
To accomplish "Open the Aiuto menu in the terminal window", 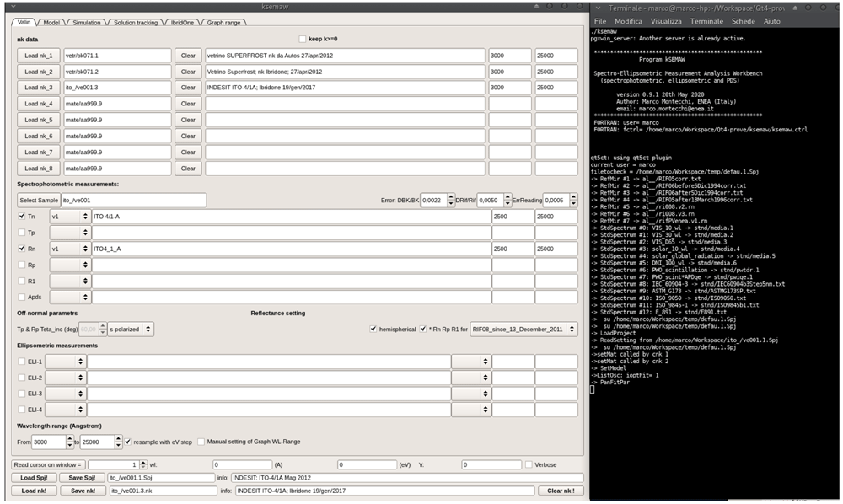I will 771,22.
